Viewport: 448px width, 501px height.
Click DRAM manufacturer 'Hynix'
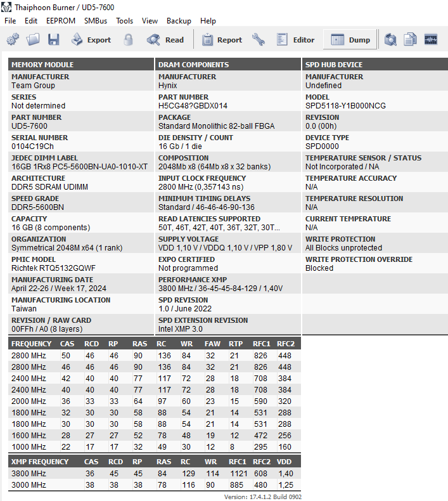click(168, 86)
